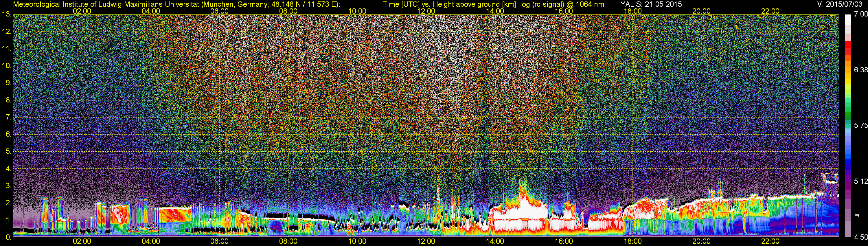The width and height of the screenshot is (868, 246).
Task: Click the 6 km height axis label
Action: [x=8, y=134]
